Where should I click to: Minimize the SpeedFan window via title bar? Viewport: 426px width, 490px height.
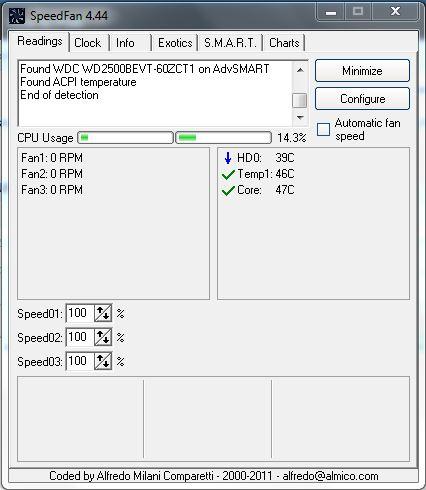[331, 12]
